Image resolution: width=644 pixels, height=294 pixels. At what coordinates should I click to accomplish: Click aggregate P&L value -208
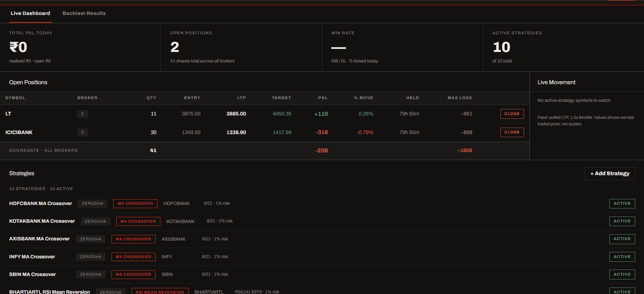click(322, 150)
